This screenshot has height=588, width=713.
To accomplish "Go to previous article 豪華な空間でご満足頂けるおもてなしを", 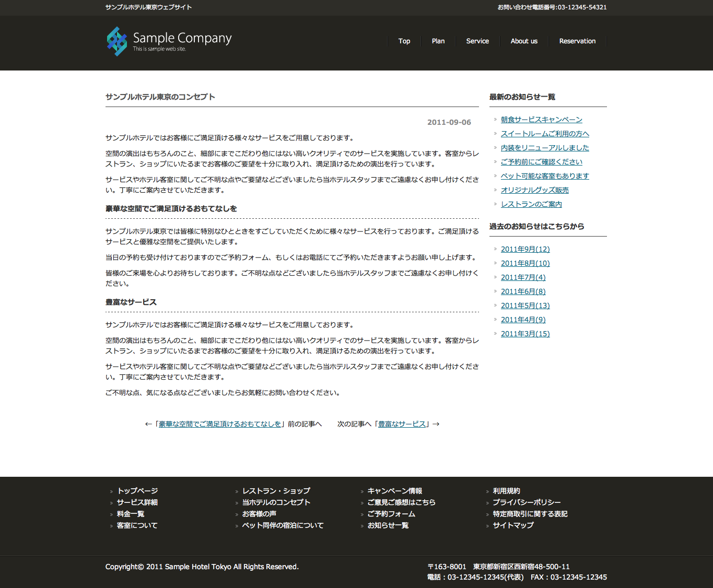I will point(219,424).
